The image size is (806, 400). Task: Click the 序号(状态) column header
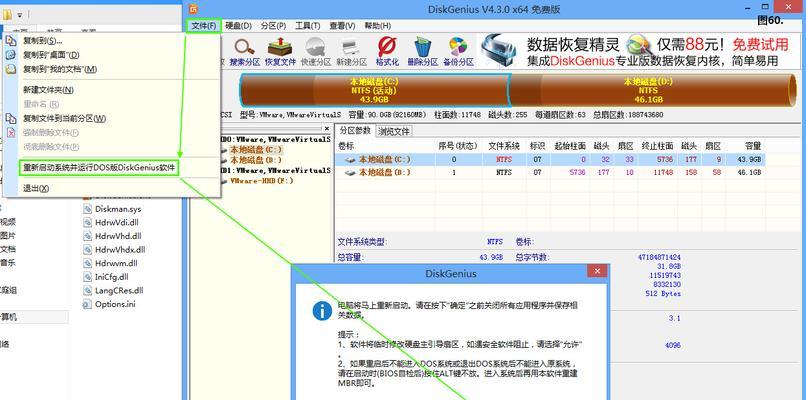click(457, 146)
